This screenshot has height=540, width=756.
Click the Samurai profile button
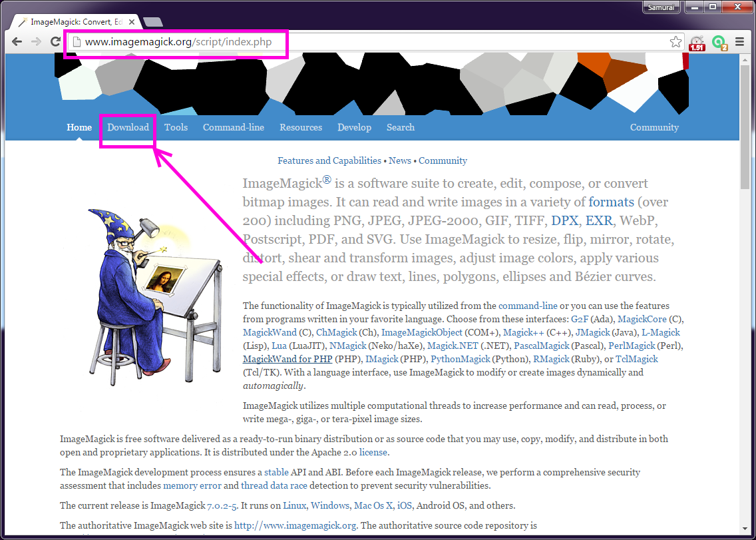pyautogui.click(x=661, y=7)
